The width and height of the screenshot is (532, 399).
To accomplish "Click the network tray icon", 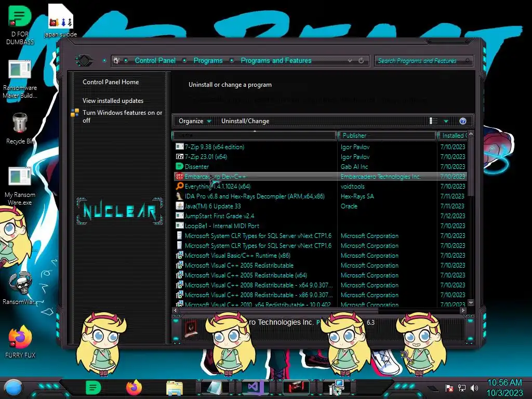I will [x=462, y=388].
